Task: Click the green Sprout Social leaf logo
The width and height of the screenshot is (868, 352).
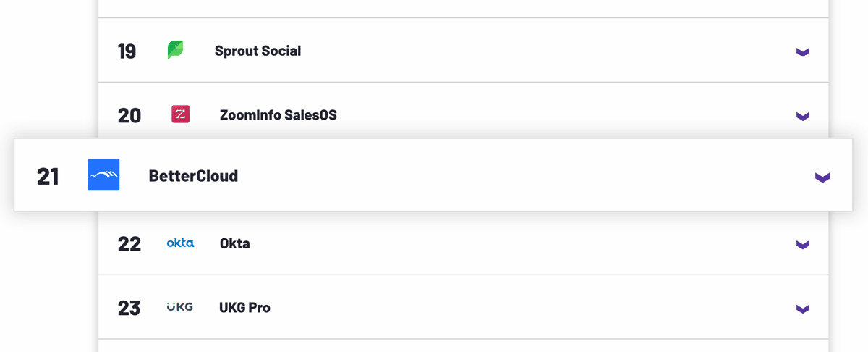Action: pos(175,50)
